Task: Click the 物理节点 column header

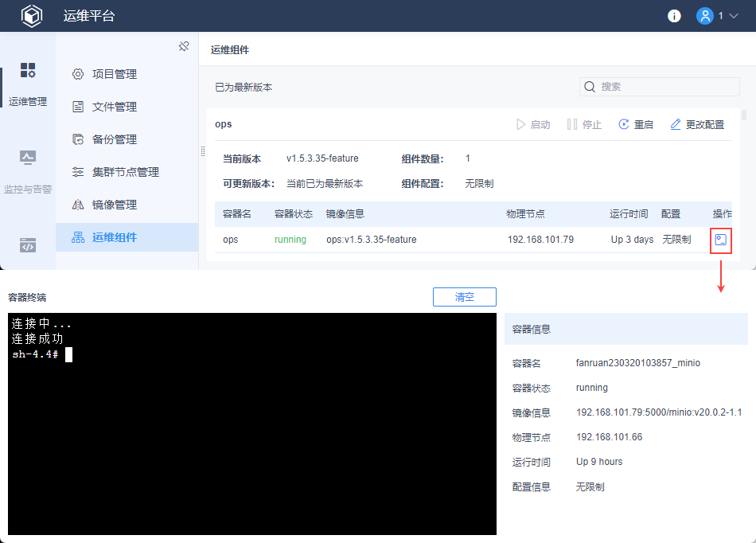Action: click(525, 214)
